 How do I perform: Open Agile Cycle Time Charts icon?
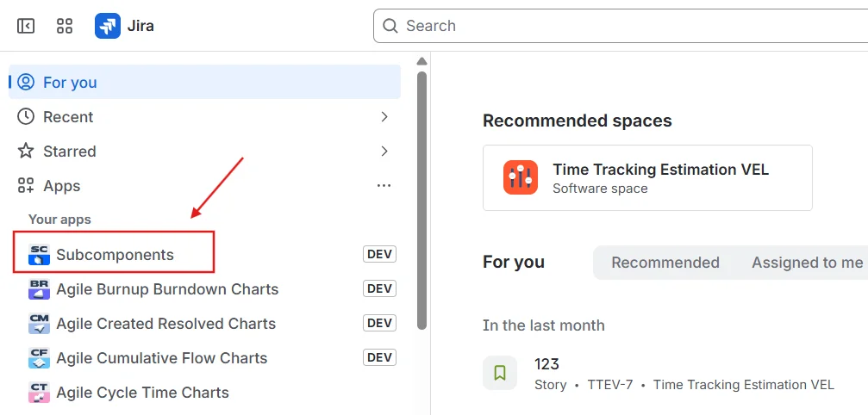click(40, 393)
